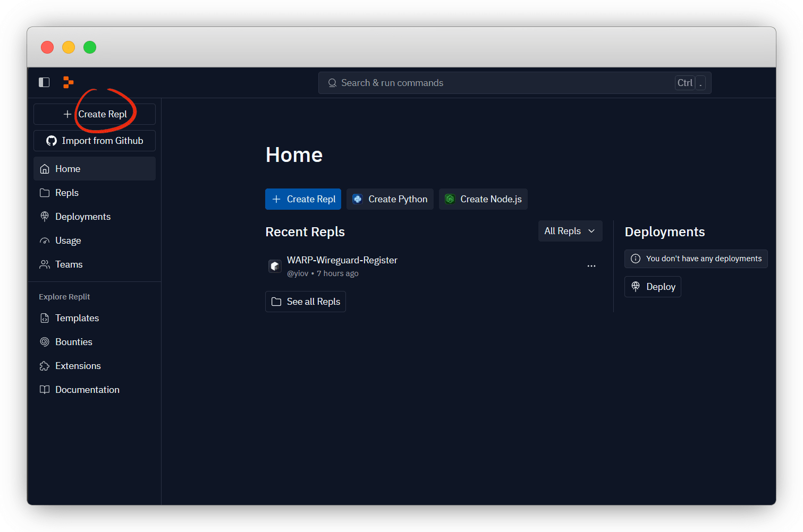Go to Repls in the sidebar

[x=66, y=193]
